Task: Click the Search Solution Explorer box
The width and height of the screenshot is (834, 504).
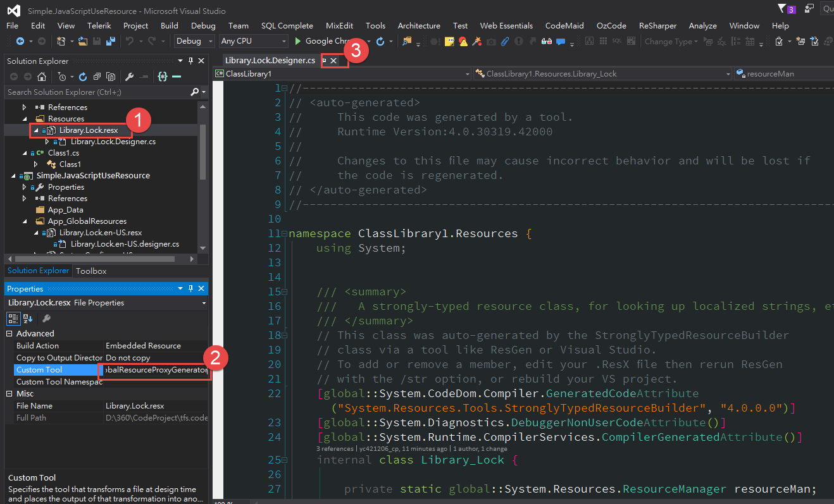Action: [97, 92]
